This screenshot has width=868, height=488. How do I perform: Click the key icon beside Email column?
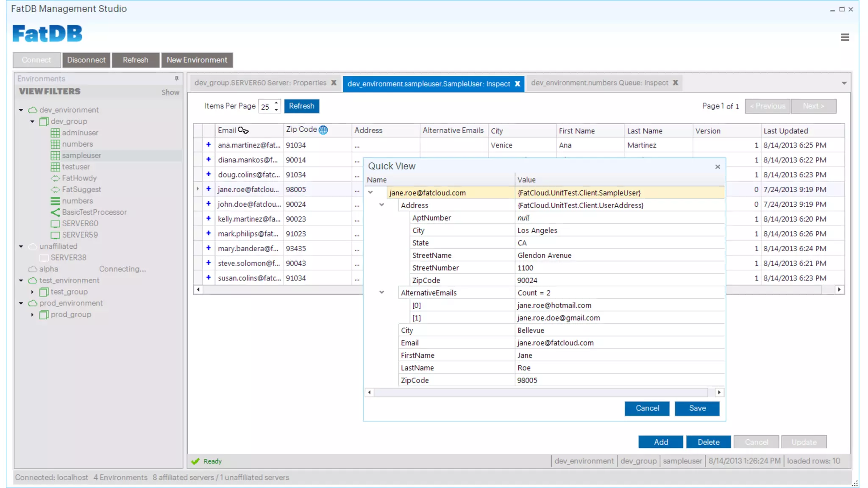pos(243,130)
